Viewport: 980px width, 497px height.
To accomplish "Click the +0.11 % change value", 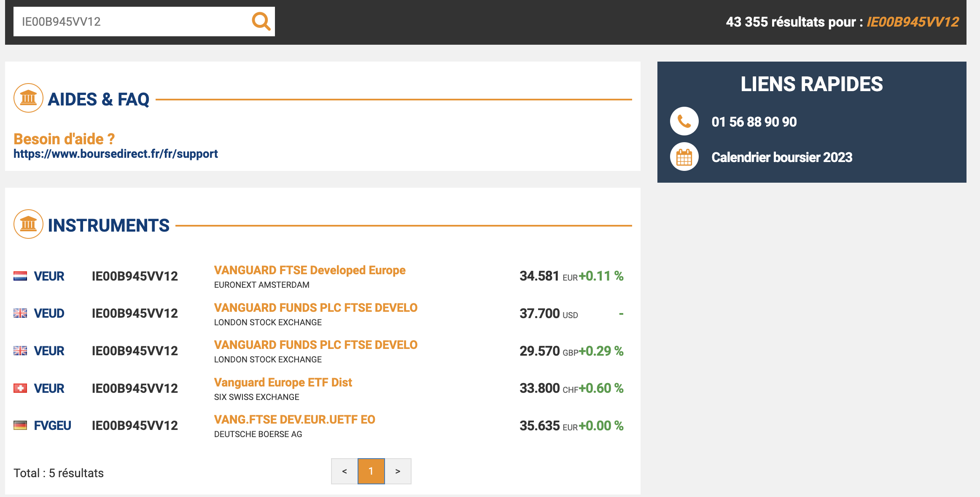I will click(x=601, y=276).
